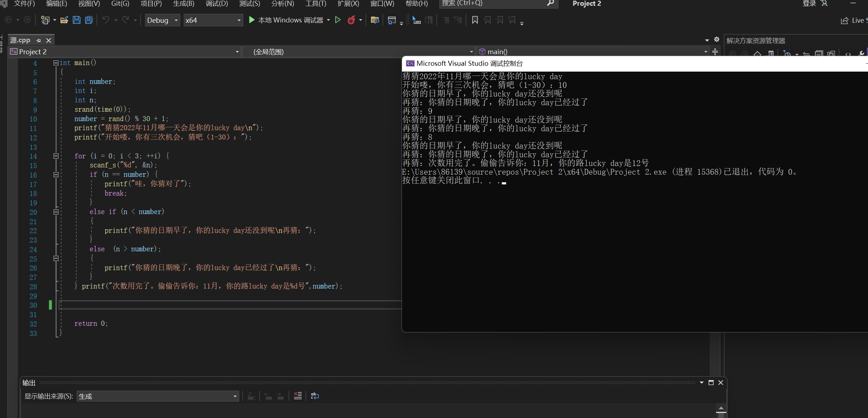Open the Debug configuration dropdown
Screen dimensions: 868x418
coord(162,20)
